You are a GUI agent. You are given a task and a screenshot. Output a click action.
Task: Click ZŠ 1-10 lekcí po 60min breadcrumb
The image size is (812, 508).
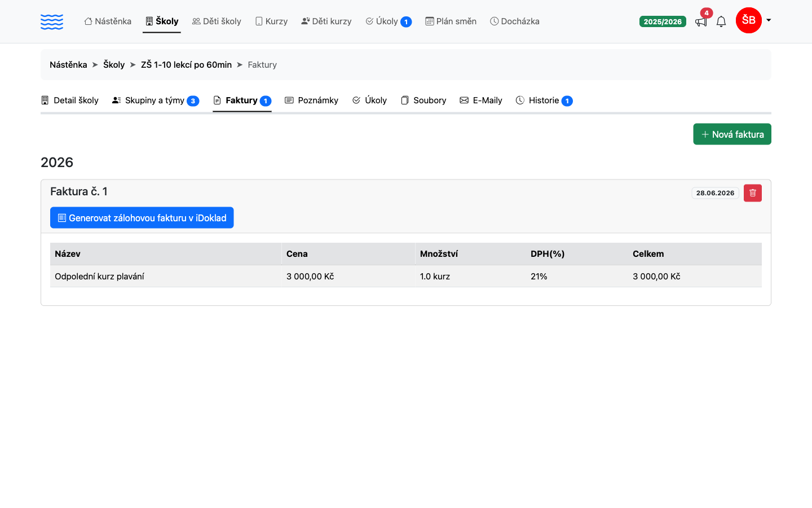186,65
